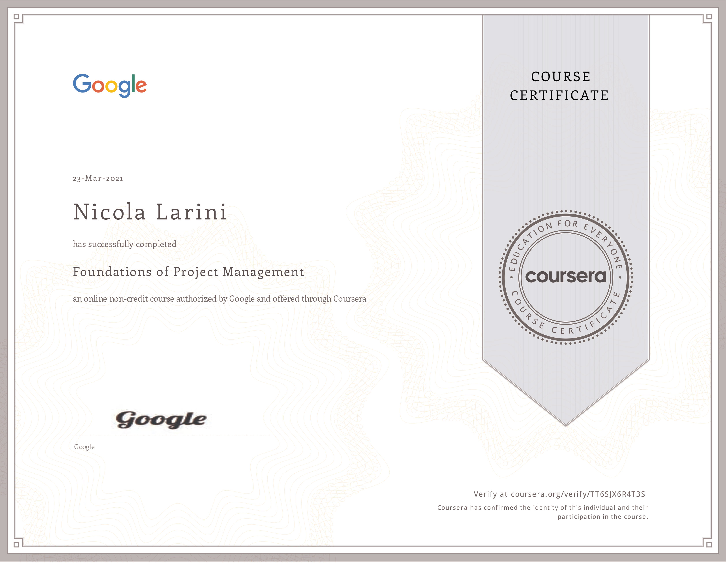Click the bottom-left corner square ornament
The image size is (728, 563).
coord(17,544)
